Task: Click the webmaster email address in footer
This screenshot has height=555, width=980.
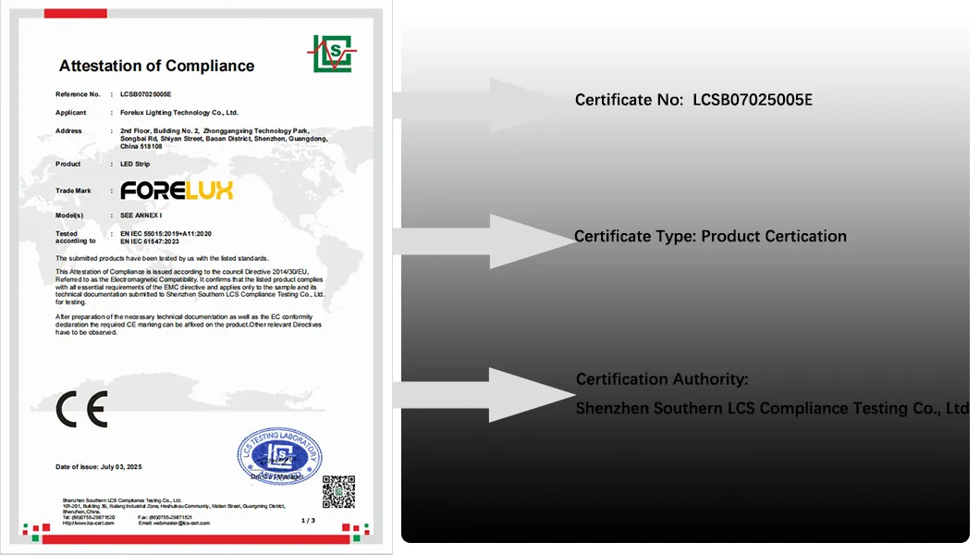Action: (x=176, y=523)
